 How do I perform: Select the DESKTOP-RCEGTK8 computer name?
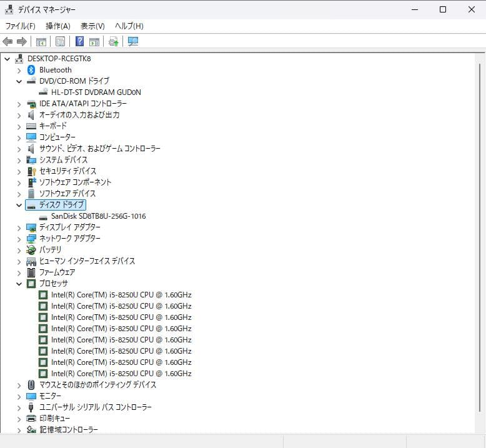pyautogui.click(x=59, y=59)
